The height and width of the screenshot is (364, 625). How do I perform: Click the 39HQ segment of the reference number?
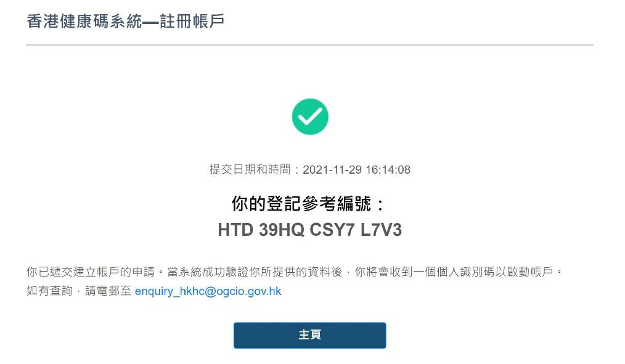pyautogui.click(x=282, y=230)
